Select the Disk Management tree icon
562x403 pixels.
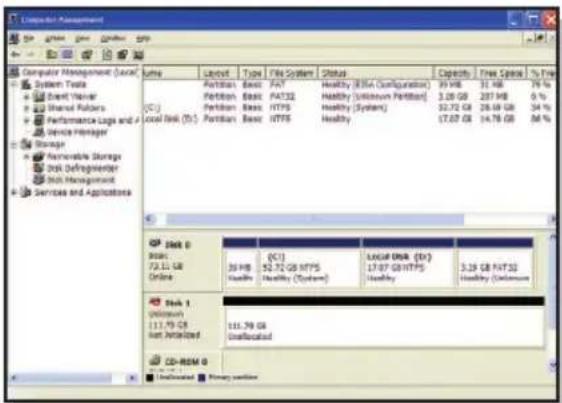tap(39, 180)
